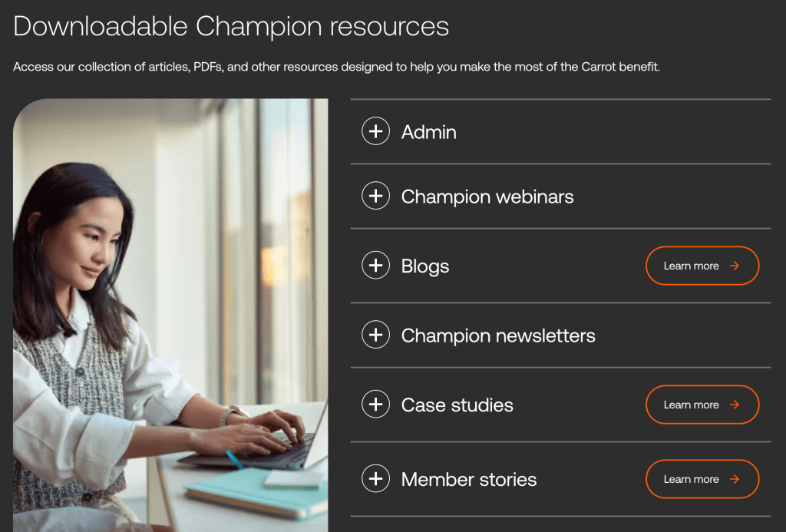Screen dimensions: 786x532
Task: Click arrow in Member stories Learn more
Action: (x=735, y=479)
